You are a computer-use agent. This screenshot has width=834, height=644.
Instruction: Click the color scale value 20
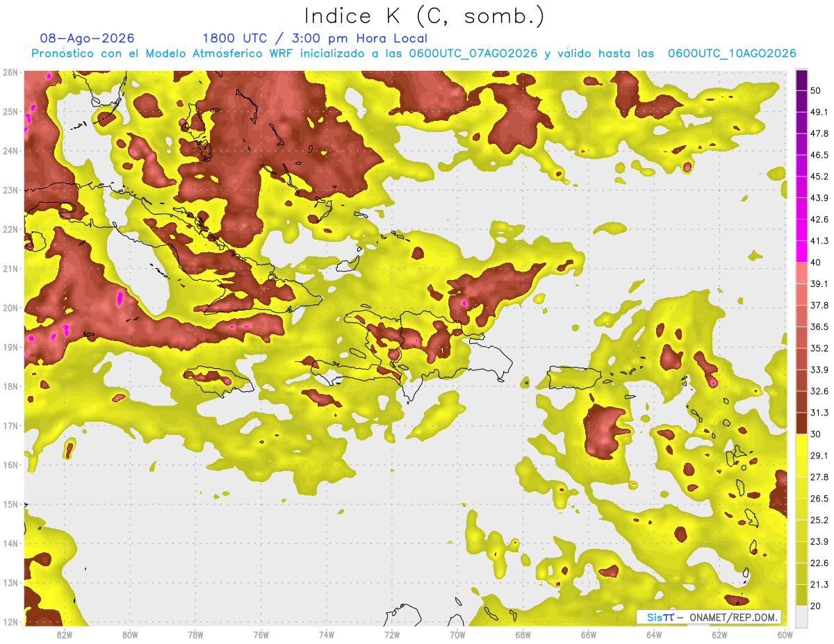[x=816, y=606]
